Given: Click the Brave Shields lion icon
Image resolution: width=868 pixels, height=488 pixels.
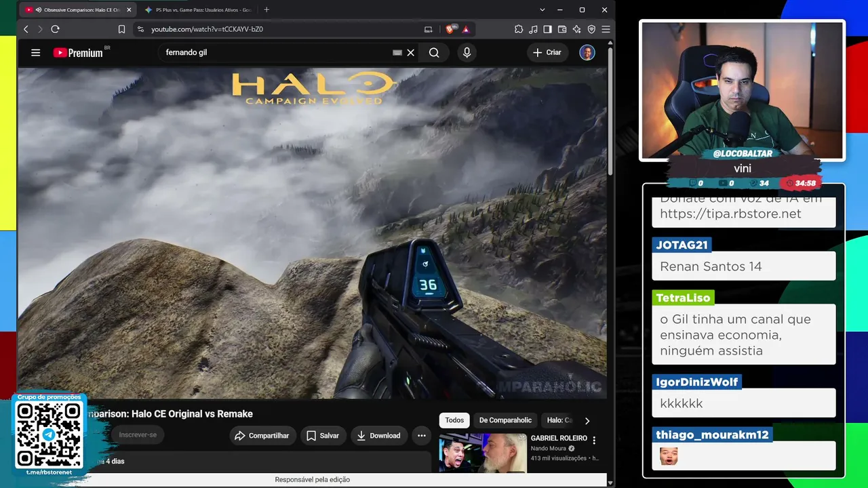Looking at the screenshot, I should click(x=450, y=29).
